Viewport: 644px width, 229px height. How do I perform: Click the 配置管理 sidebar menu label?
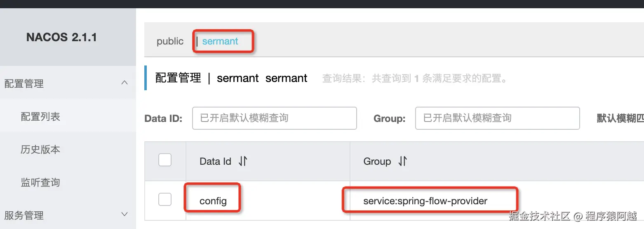pos(24,84)
